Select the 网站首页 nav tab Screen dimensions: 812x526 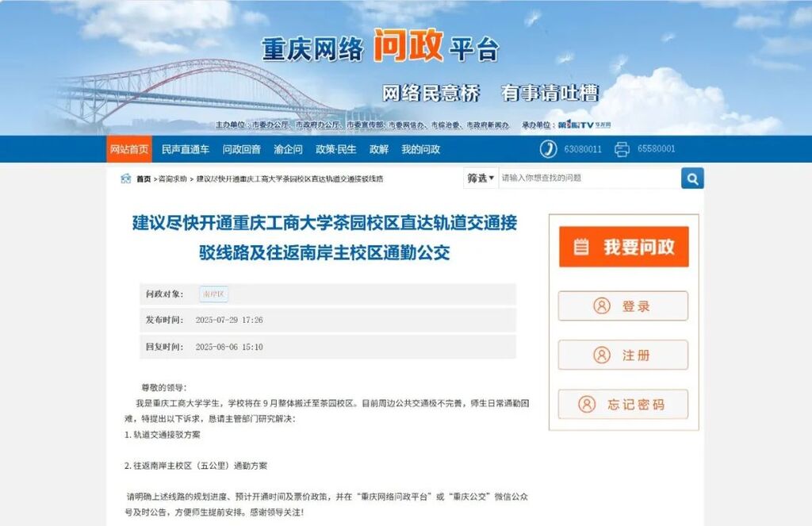pos(129,149)
